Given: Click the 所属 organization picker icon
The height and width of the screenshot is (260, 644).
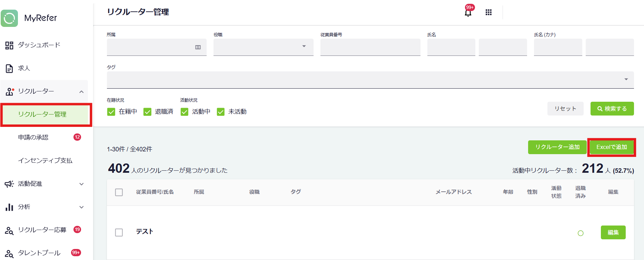Looking at the screenshot, I should [x=198, y=47].
